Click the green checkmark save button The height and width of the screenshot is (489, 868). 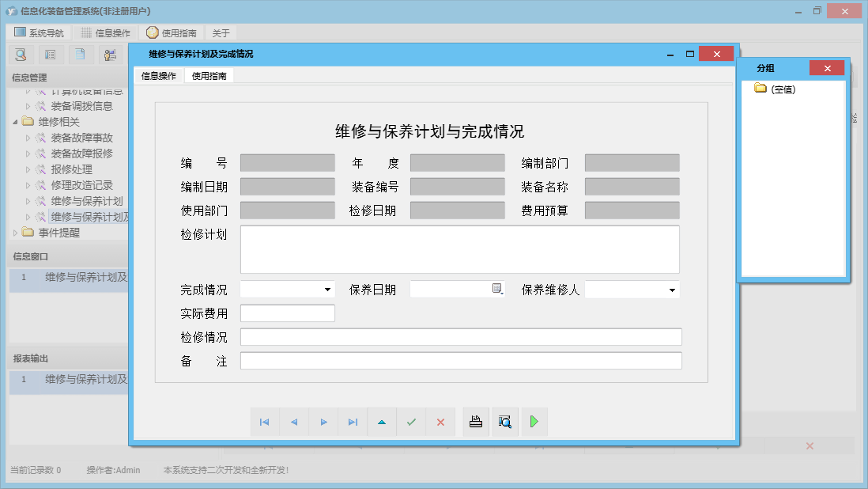click(x=411, y=423)
